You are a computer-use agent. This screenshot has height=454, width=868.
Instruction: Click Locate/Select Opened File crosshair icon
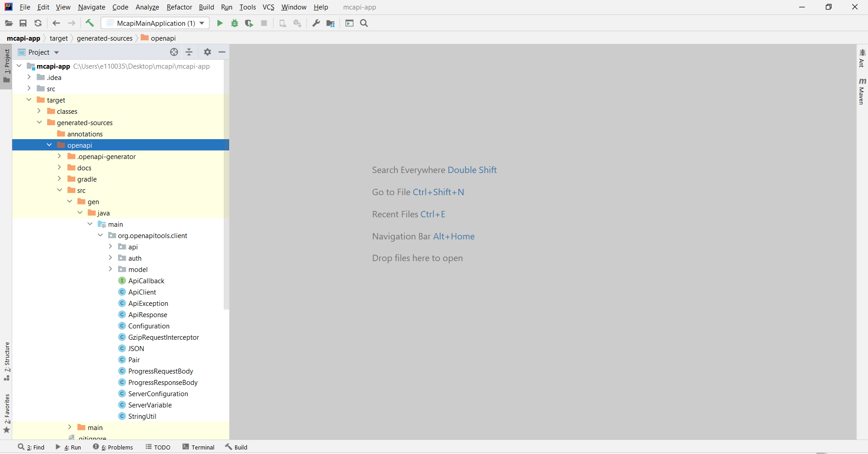174,52
